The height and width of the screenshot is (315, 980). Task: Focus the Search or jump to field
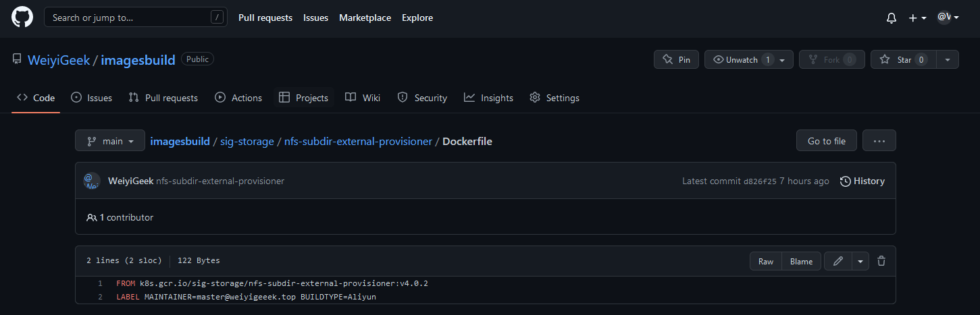136,18
